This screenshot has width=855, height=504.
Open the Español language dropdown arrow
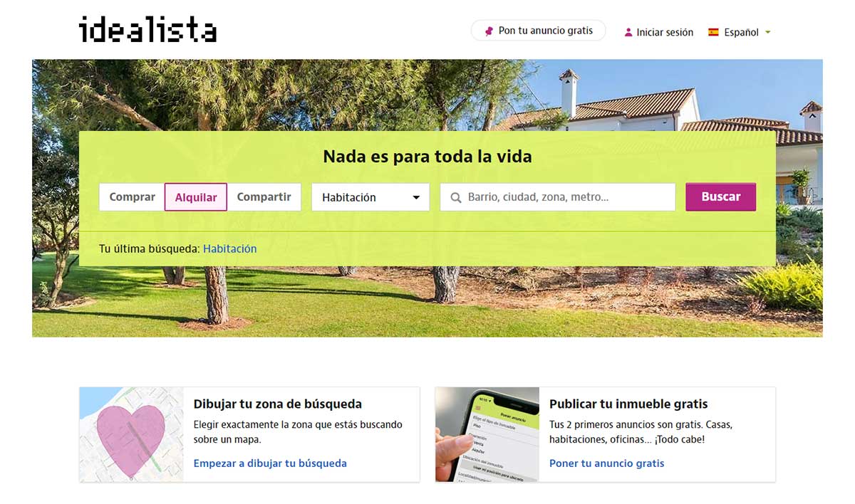tap(767, 32)
